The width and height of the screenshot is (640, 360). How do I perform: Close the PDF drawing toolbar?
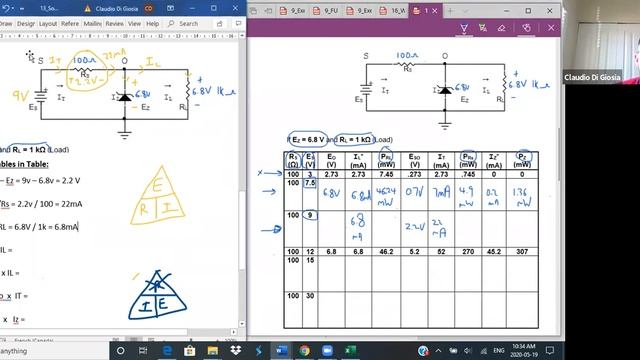click(x=551, y=28)
